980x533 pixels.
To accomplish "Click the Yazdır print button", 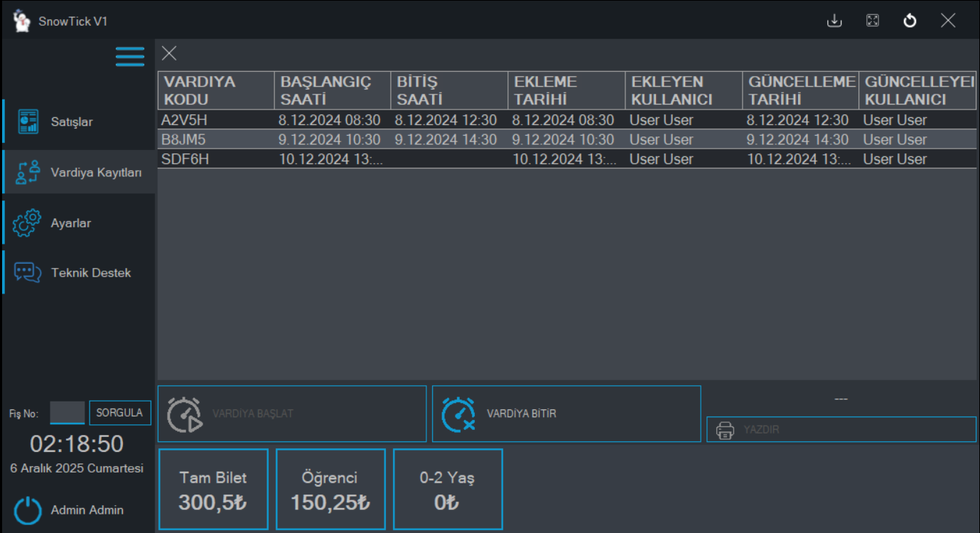I will 841,429.
